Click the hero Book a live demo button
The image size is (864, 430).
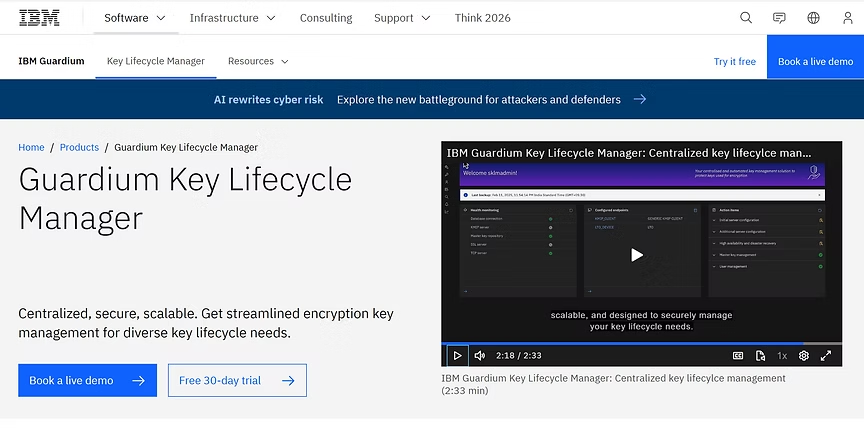(x=88, y=380)
